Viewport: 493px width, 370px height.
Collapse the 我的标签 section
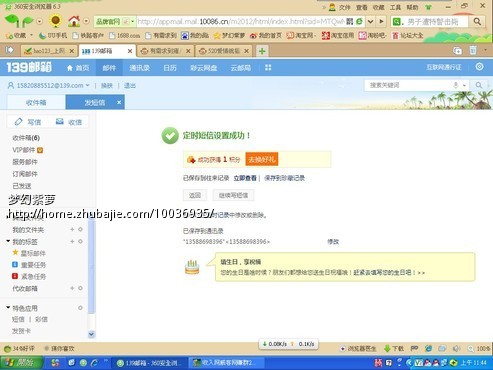[x=8, y=241]
